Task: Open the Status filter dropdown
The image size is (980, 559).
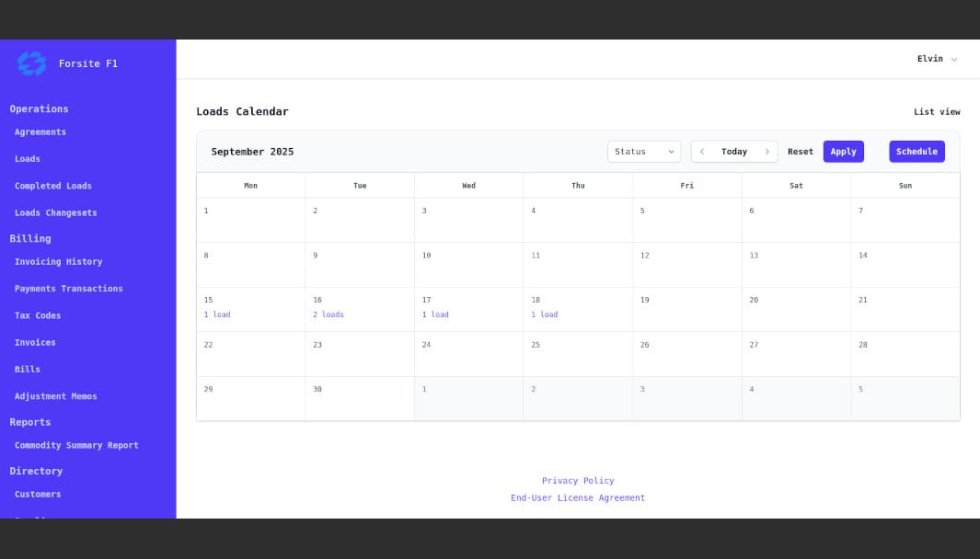Action: 643,152
